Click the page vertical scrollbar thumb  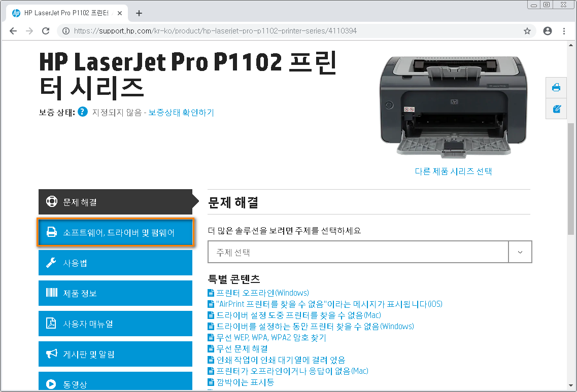point(571,179)
